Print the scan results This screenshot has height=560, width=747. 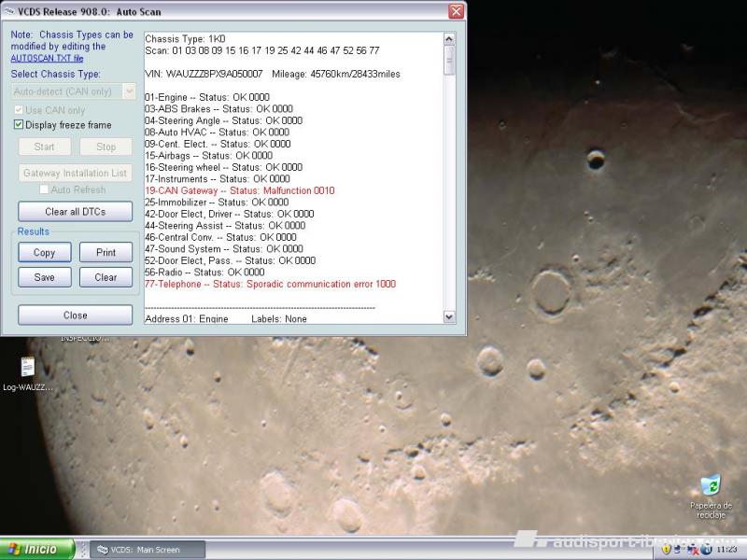coord(106,252)
